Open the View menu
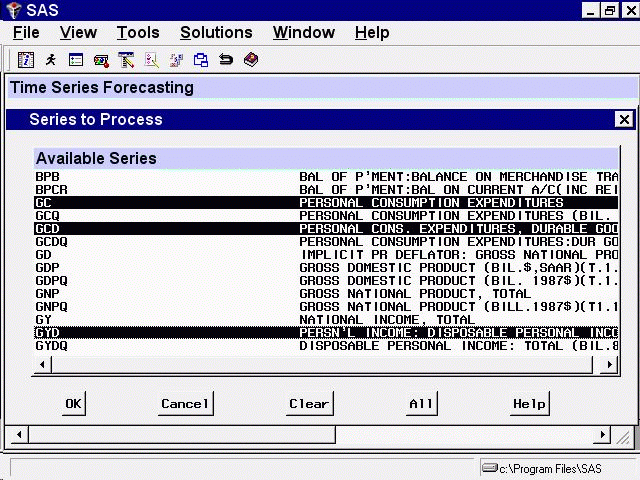 (x=78, y=33)
